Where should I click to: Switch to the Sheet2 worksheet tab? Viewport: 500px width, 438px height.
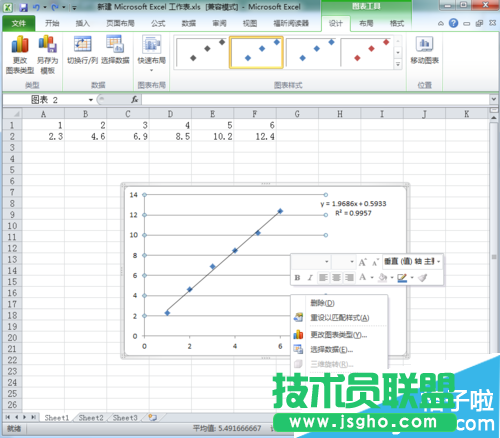click(91, 418)
